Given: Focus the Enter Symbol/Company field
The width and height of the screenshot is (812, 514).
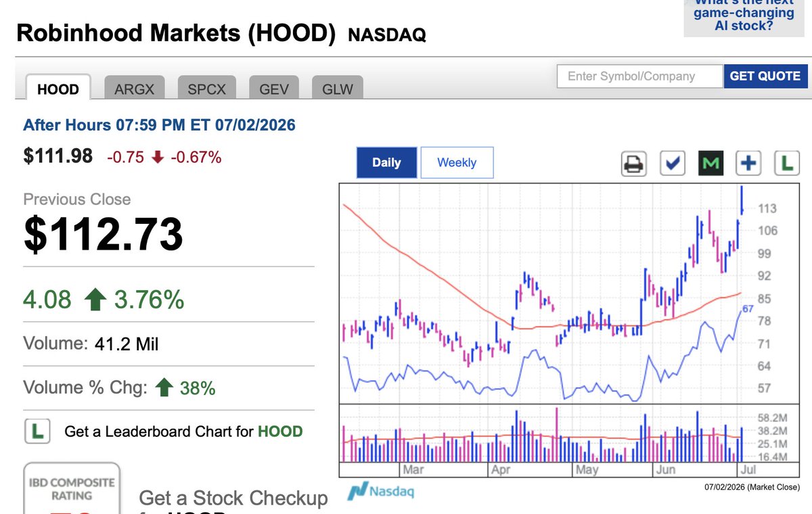Looking at the screenshot, I should [x=639, y=76].
